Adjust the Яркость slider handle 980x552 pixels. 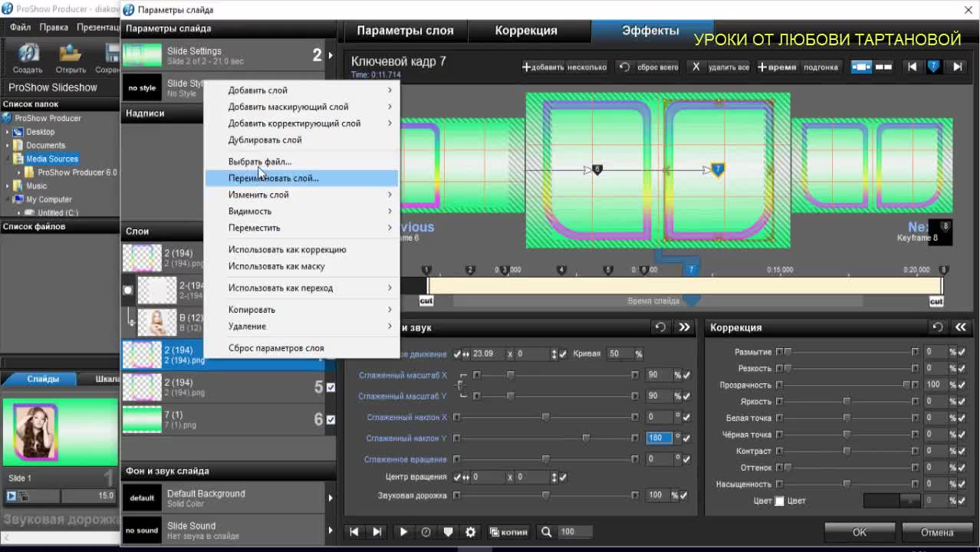tap(847, 401)
